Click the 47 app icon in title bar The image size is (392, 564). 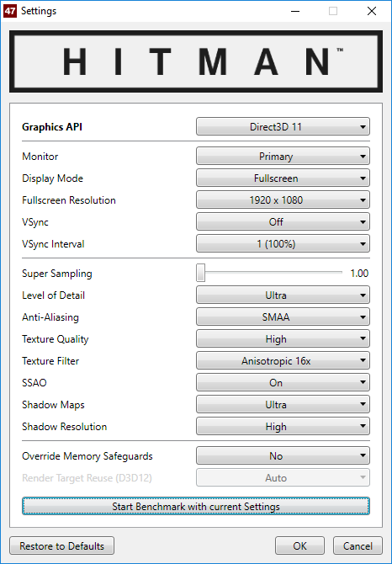pos(10,11)
